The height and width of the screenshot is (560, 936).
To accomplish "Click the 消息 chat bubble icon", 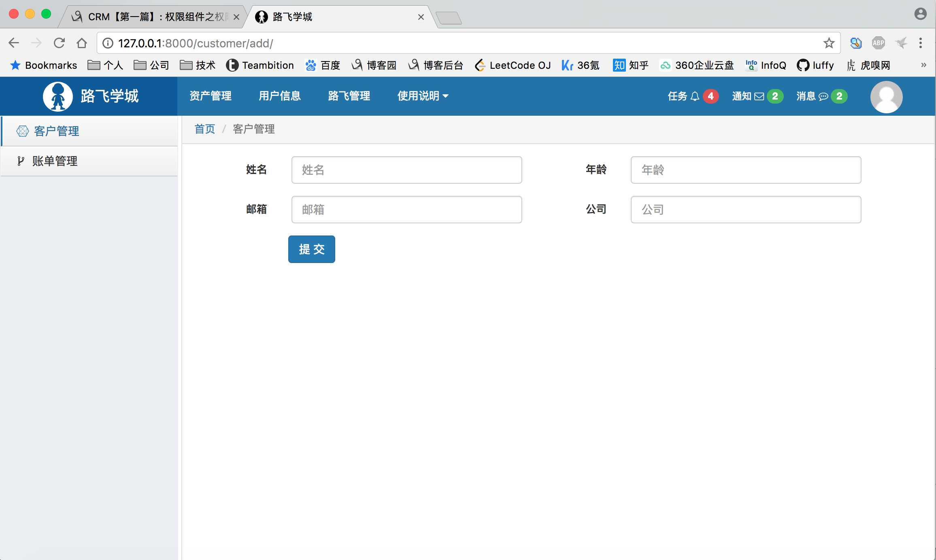I will 823,96.
